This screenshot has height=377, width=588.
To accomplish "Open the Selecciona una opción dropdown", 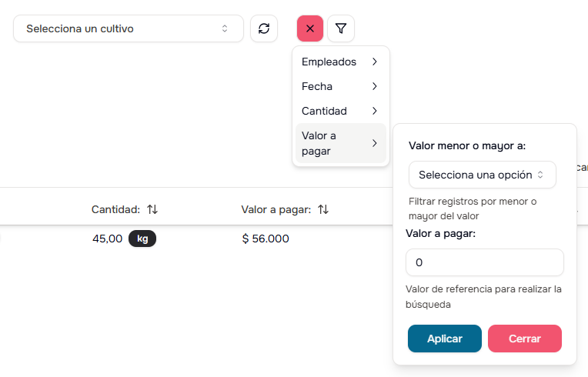I will [483, 175].
